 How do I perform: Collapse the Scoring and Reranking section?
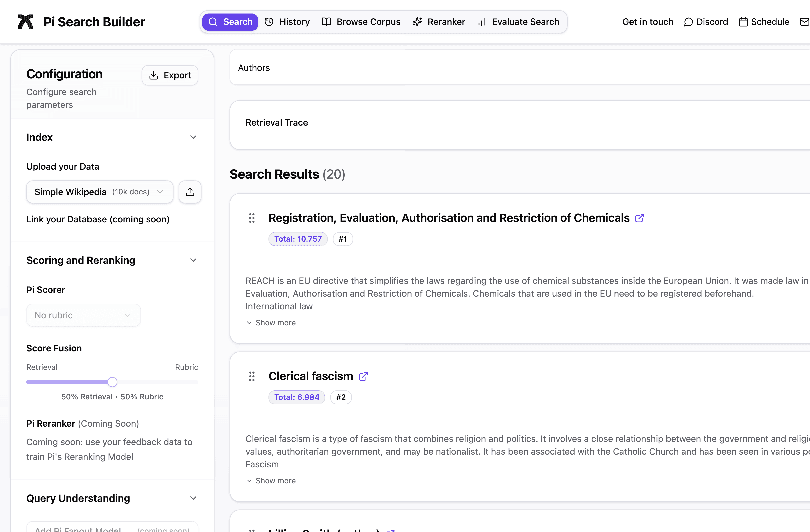(x=193, y=260)
